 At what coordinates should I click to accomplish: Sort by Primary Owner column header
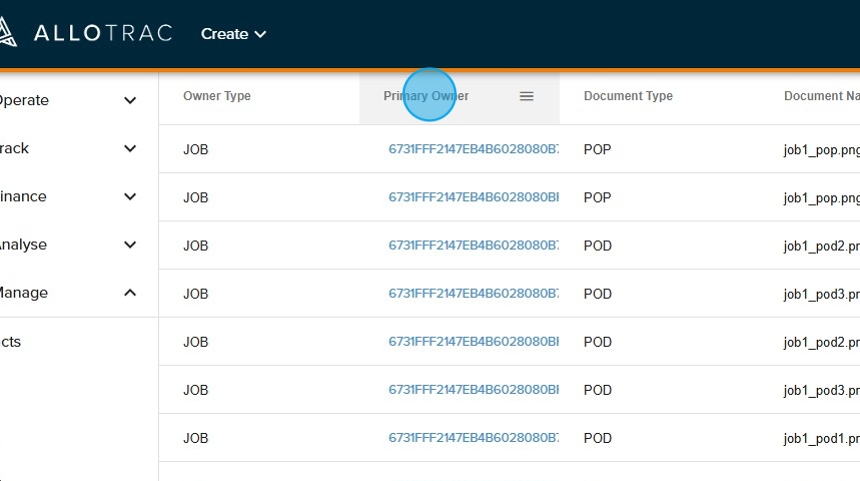pyautogui.click(x=426, y=96)
